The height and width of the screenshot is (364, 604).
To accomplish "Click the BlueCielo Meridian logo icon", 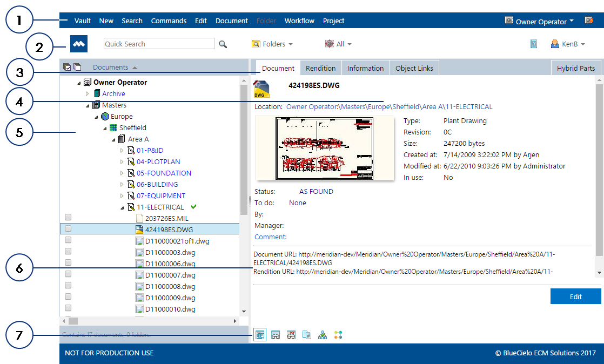I will 78,43.
